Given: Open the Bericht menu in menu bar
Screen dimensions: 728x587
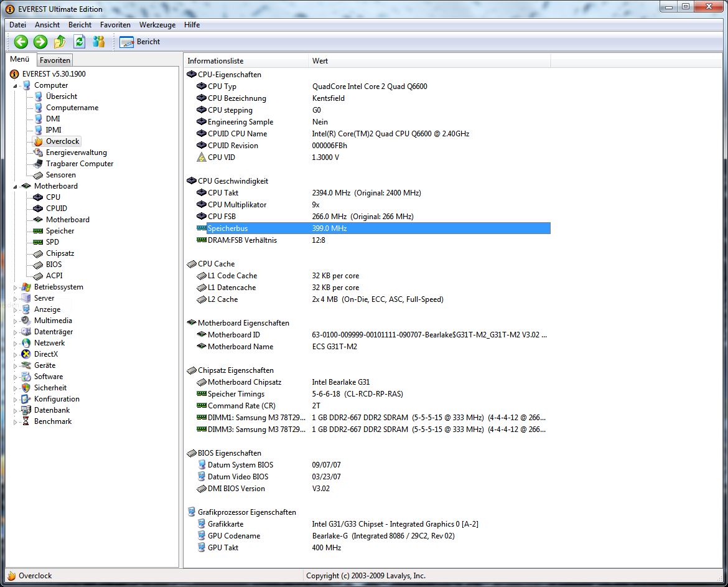Looking at the screenshot, I should [x=80, y=25].
